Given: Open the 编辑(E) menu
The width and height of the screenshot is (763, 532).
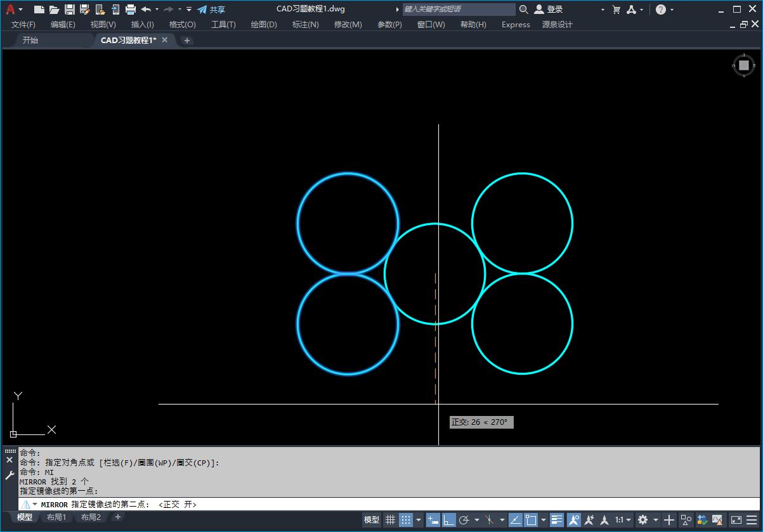Looking at the screenshot, I should pyautogui.click(x=63, y=25).
